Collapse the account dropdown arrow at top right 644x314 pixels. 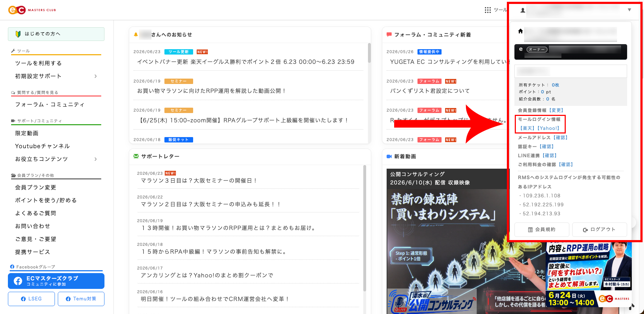coord(629,10)
